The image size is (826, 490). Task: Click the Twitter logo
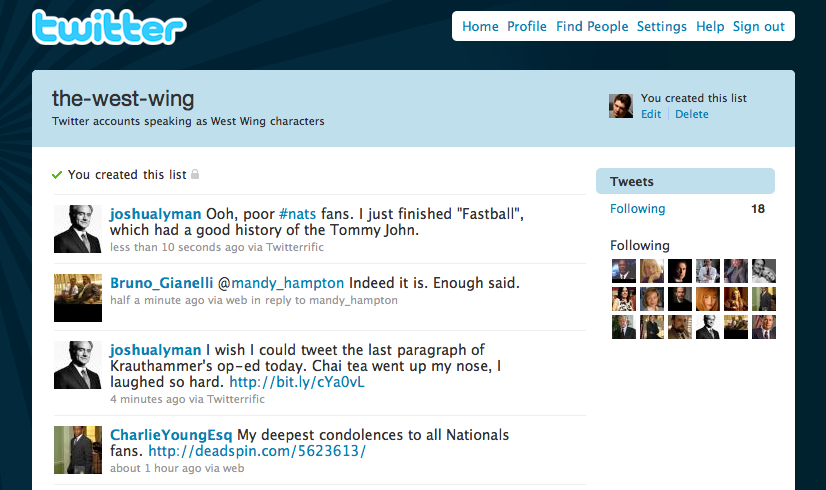pos(109,27)
